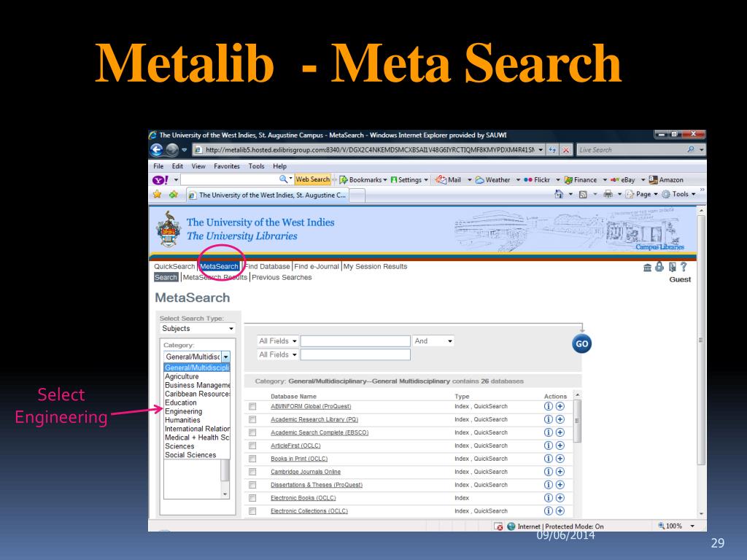747x560 pixels.
Task: Show info for Electronic Books (OCLC)
Action: click(549, 497)
